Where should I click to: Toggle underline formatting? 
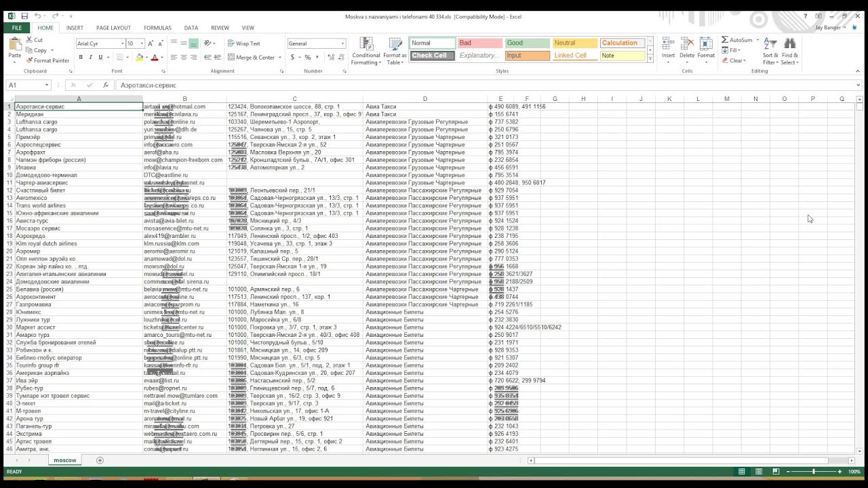click(100, 58)
